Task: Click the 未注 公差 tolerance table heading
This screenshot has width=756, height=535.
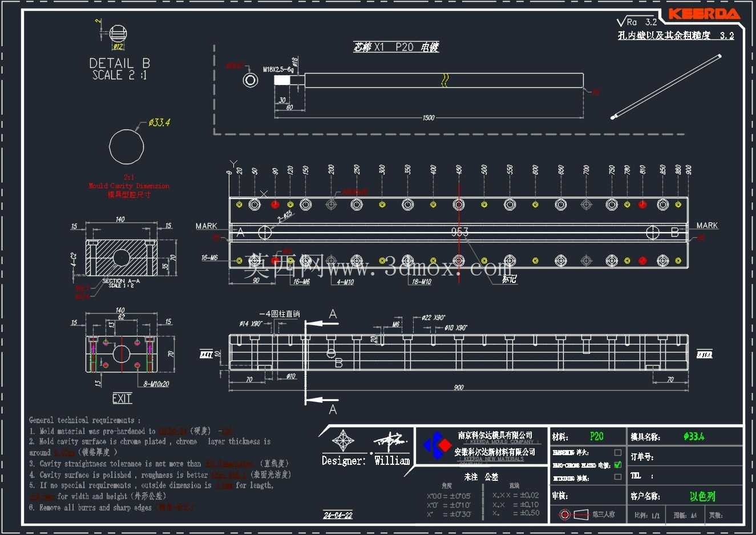Action: 481,477
